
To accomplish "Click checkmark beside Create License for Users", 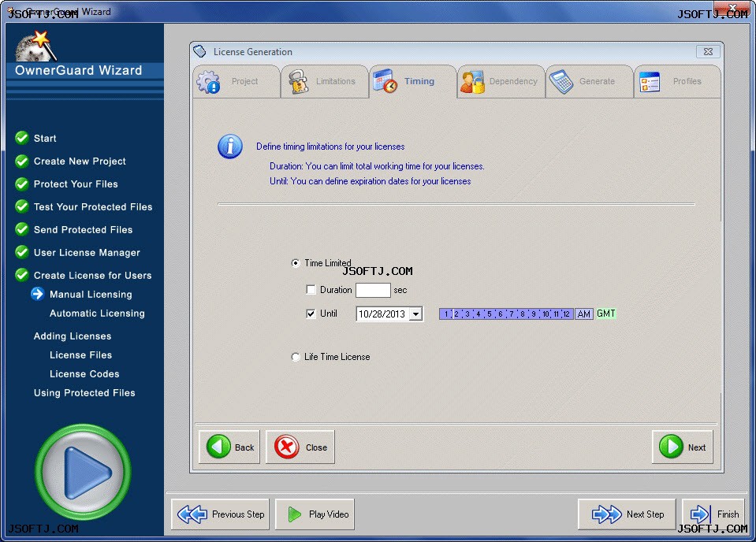I will coord(22,275).
